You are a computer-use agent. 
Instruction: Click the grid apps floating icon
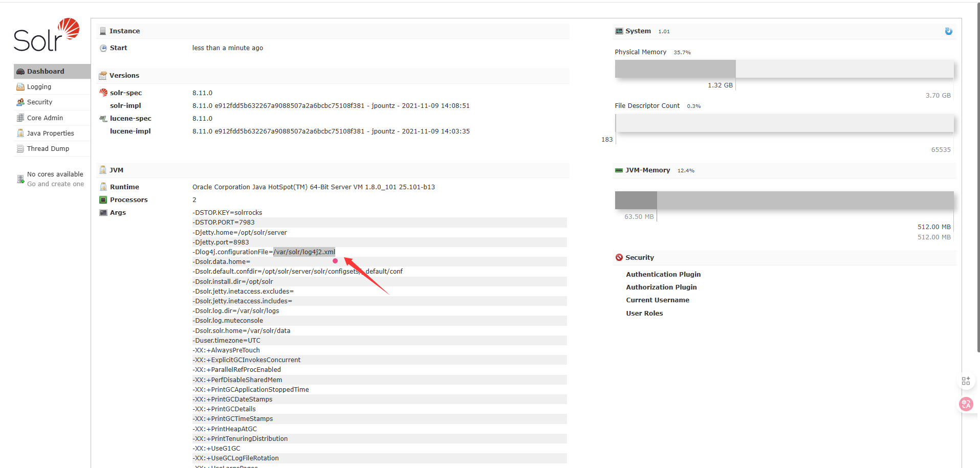point(966,381)
